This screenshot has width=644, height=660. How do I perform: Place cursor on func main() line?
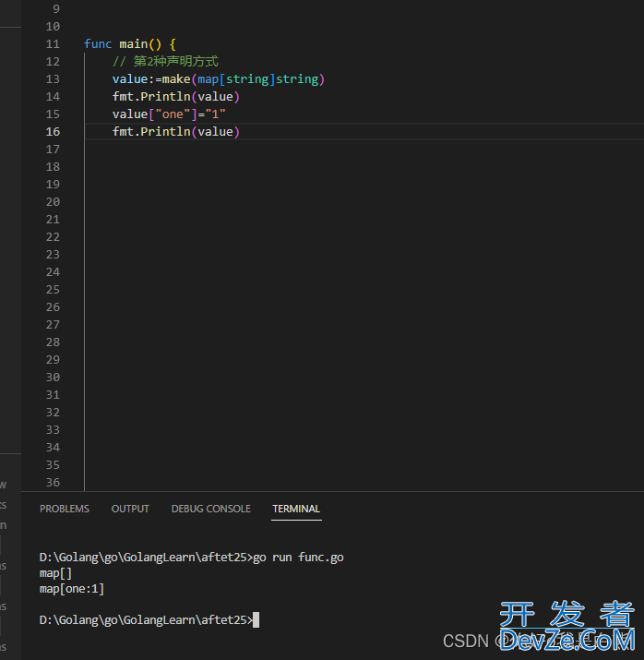(x=129, y=43)
